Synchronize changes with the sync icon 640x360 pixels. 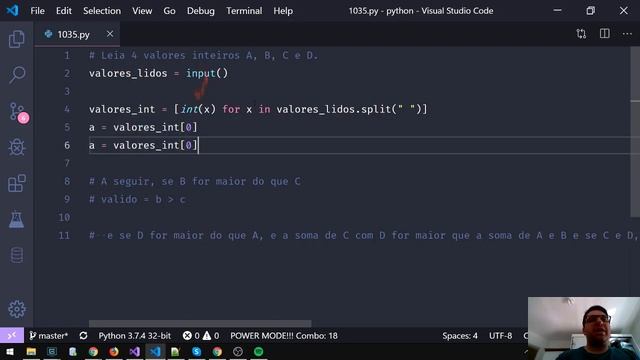pos(83,336)
